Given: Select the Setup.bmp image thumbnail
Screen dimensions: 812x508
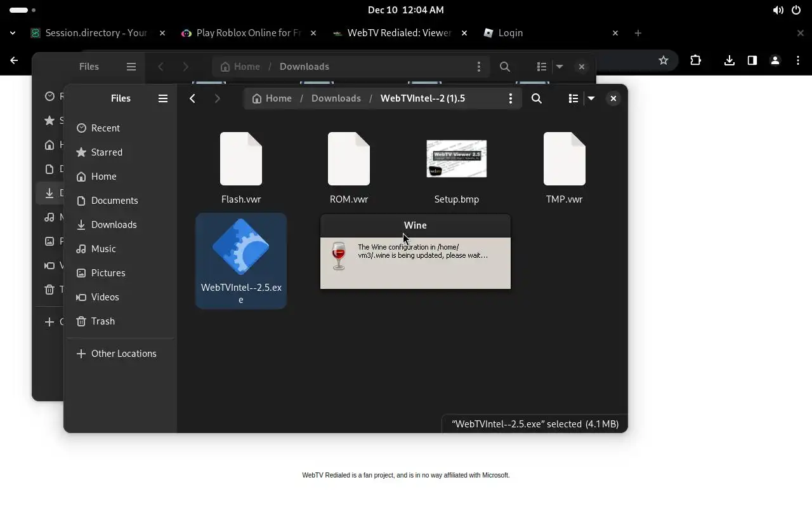Looking at the screenshot, I should (x=457, y=159).
